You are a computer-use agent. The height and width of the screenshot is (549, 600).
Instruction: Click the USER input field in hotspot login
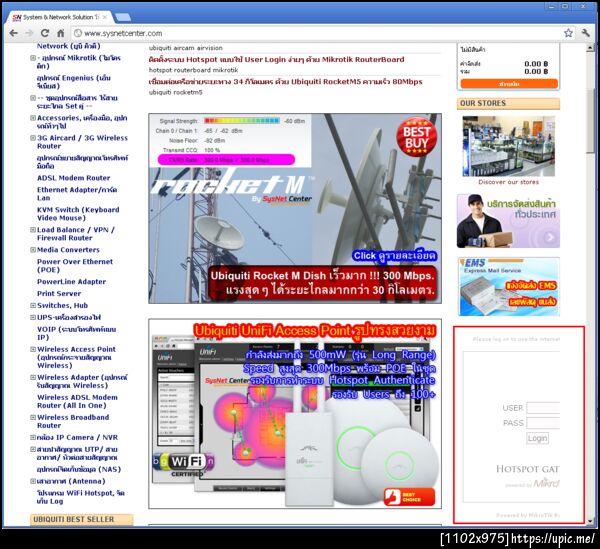(543, 408)
